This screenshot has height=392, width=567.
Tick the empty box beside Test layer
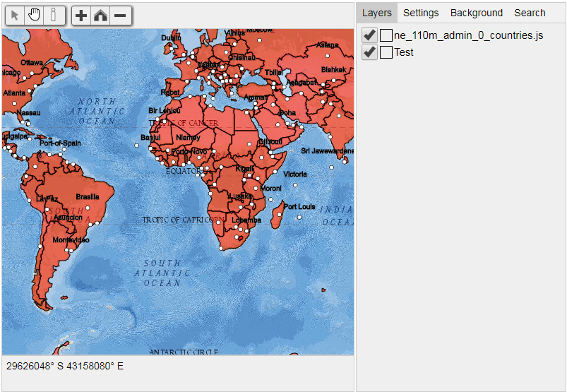pos(386,52)
